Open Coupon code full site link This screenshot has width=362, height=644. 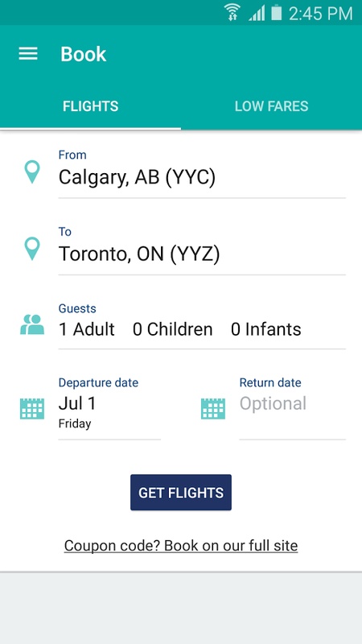click(x=181, y=546)
